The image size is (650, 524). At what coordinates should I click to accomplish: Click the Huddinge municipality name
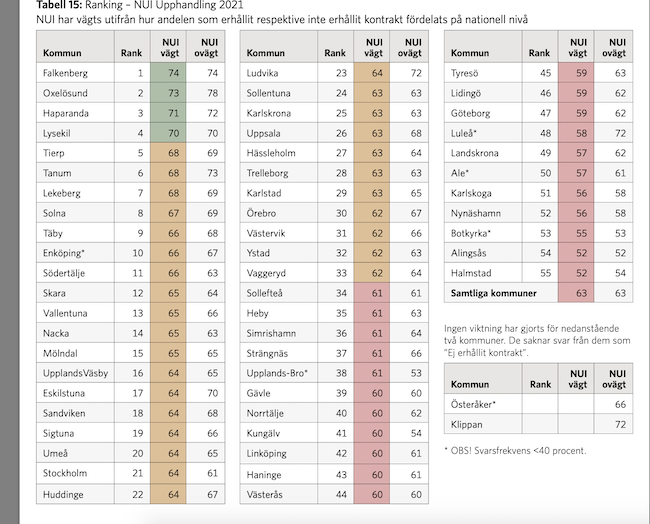(65, 492)
